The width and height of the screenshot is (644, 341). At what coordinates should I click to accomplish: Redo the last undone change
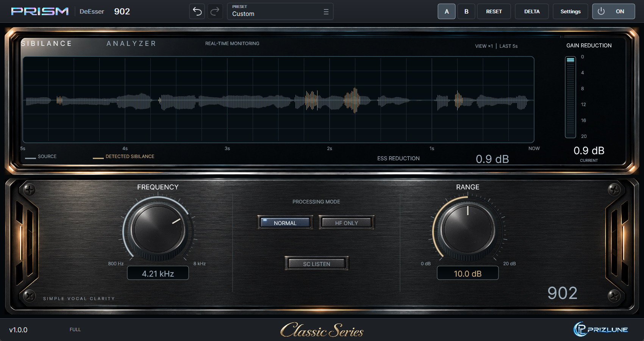[x=215, y=11]
